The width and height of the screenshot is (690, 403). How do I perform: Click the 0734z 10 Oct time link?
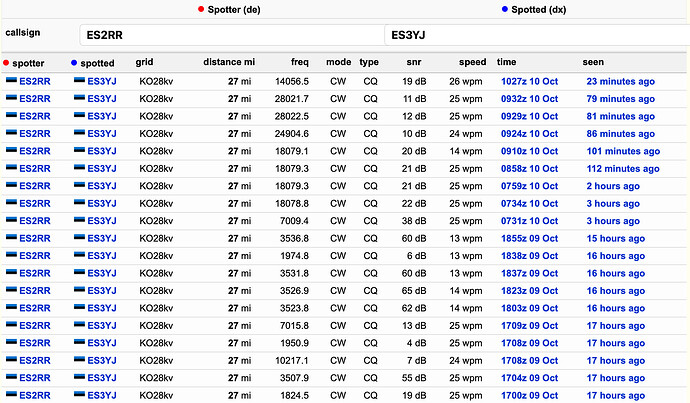pos(529,204)
